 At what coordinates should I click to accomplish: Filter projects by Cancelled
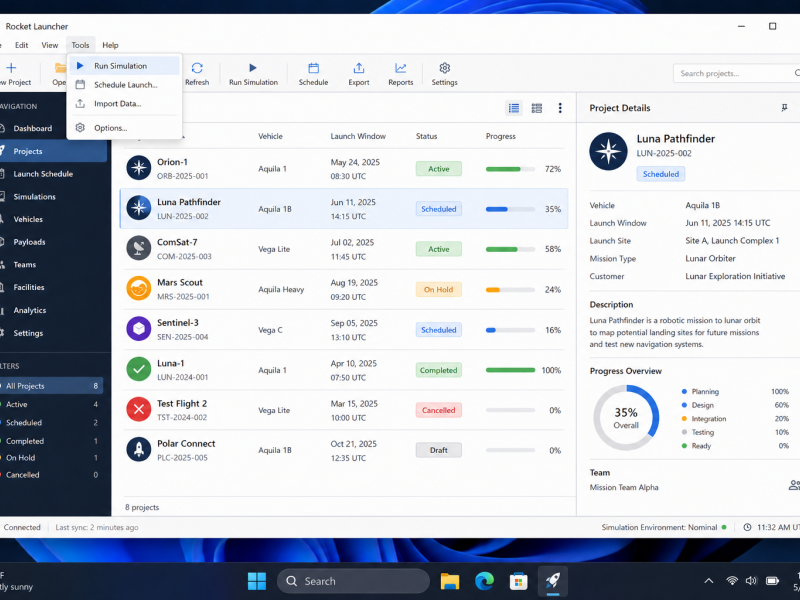51,474
